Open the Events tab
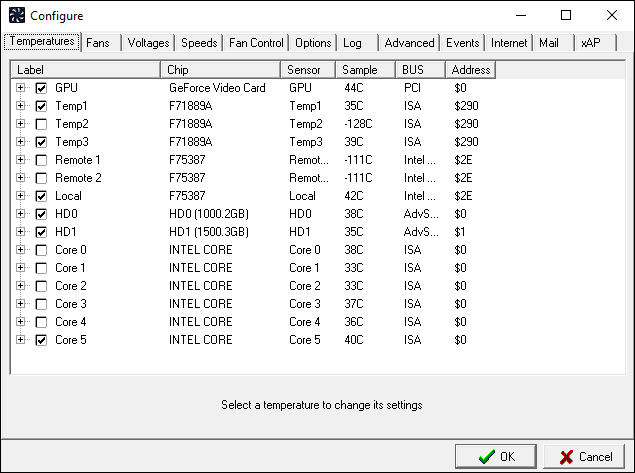 [x=462, y=43]
